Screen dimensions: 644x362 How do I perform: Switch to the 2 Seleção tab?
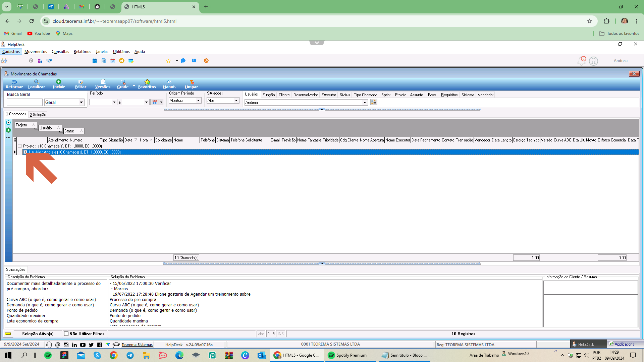pos(38,115)
